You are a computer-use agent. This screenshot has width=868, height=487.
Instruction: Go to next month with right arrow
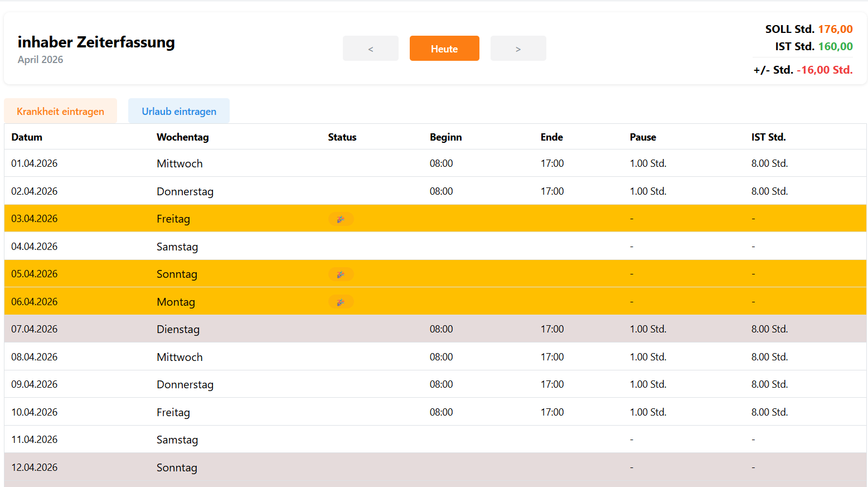tap(518, 49)
